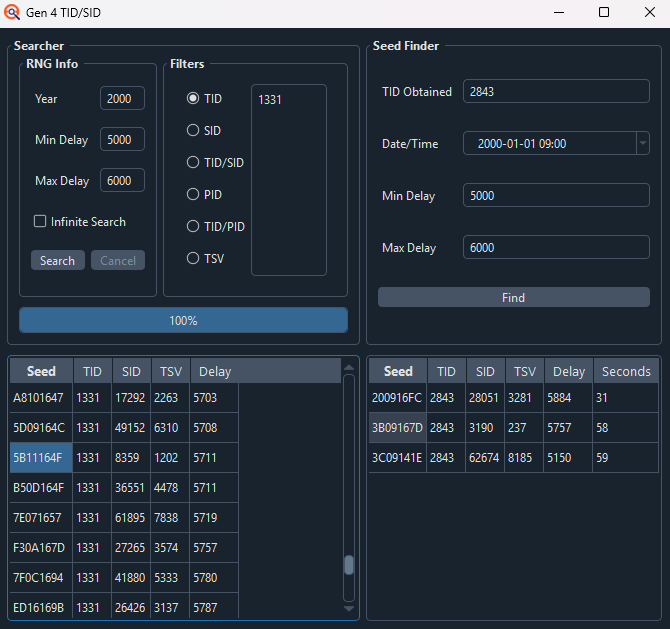This screenshot has height=629, width=670.
Task: Sort Seed Finder table by Seconds header
Action: tap(626, 371)
